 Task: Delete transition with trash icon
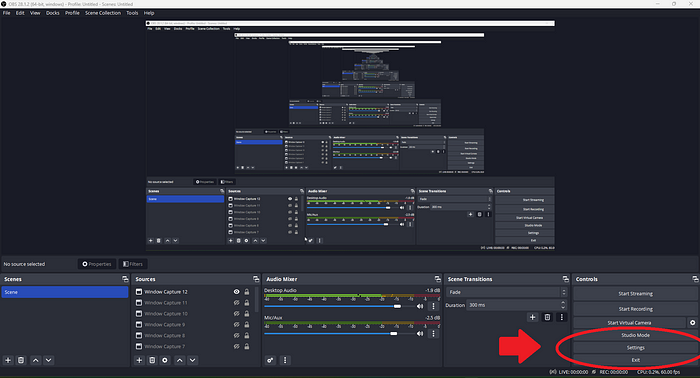point(547,317)
